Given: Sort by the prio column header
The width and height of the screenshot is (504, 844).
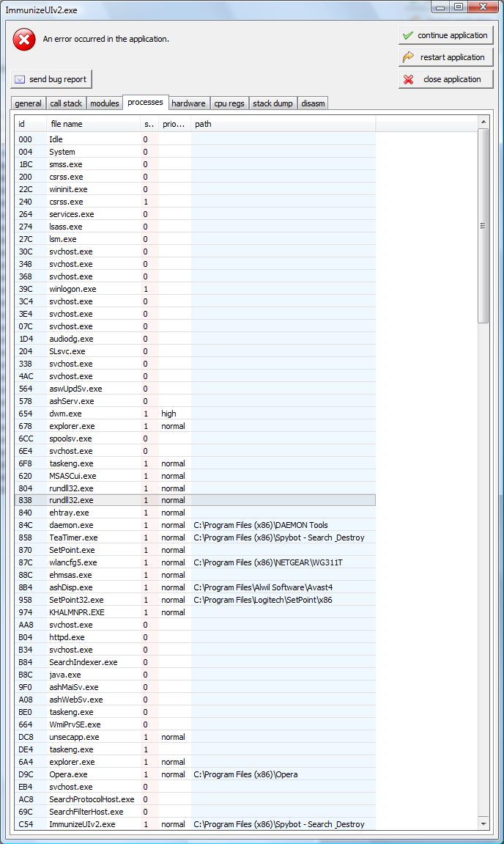Looking at the screenshot, I should (175, 124).
